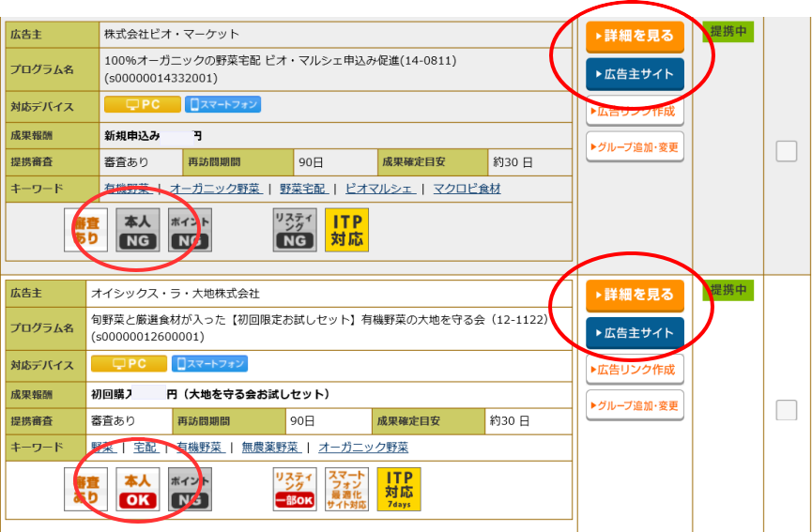Screen dimensions: 812x532
Task: Tick the checkbox for オイシックス・ラ・大地 program
Action: 786,410
